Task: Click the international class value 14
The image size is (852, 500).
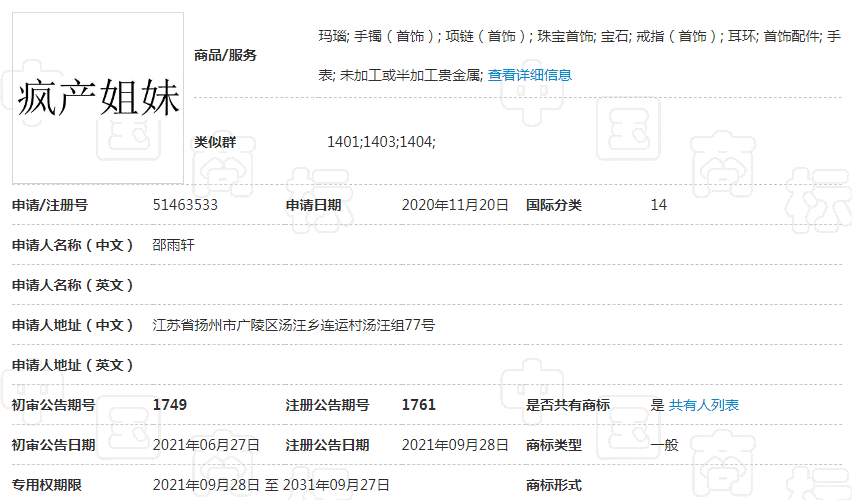Action: (x=658, y=205)
